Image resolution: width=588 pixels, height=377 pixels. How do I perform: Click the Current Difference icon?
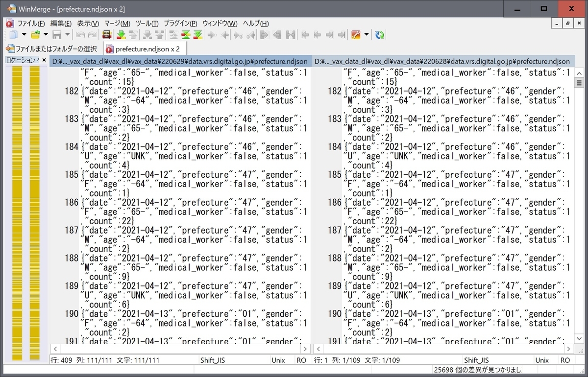tap(186, 35)
